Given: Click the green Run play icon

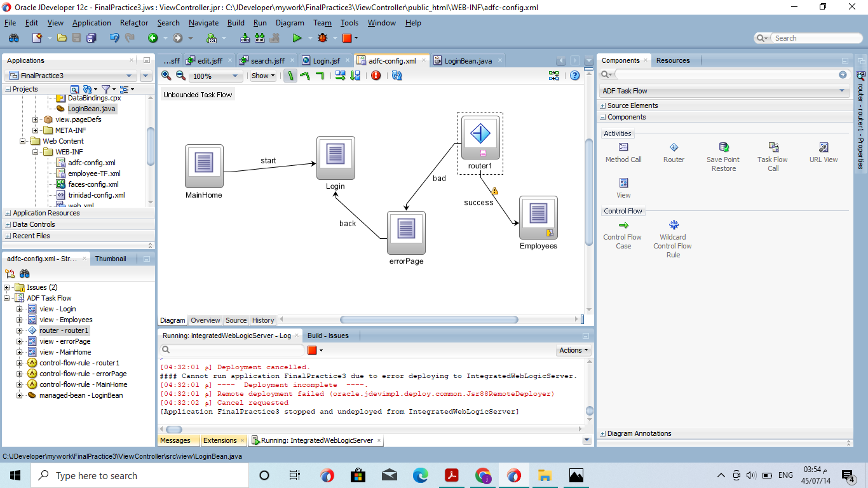Looking at the screenshot, I should (297, 38).
